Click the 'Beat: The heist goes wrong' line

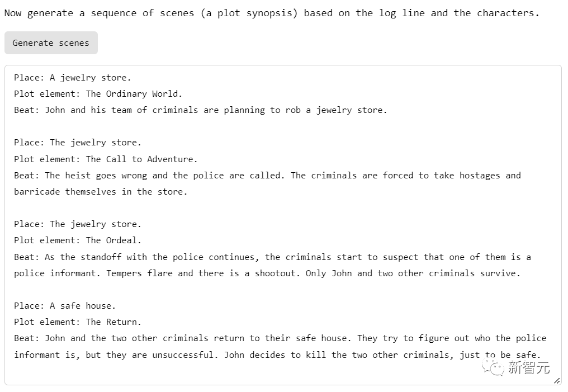267,176
